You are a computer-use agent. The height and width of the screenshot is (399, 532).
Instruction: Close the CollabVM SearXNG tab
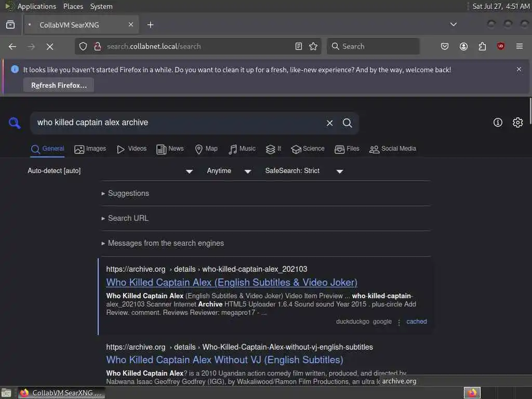(x=131, y=24)
